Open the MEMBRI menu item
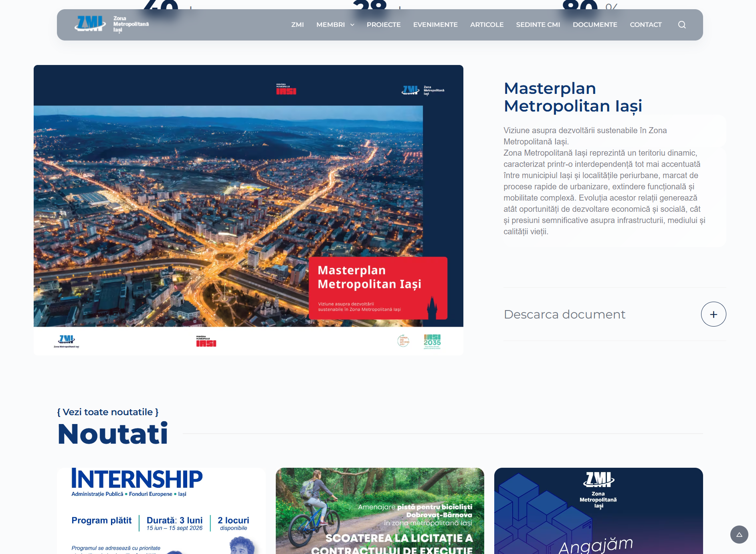Viewport: 756px width, 554px height. (330, 25)
